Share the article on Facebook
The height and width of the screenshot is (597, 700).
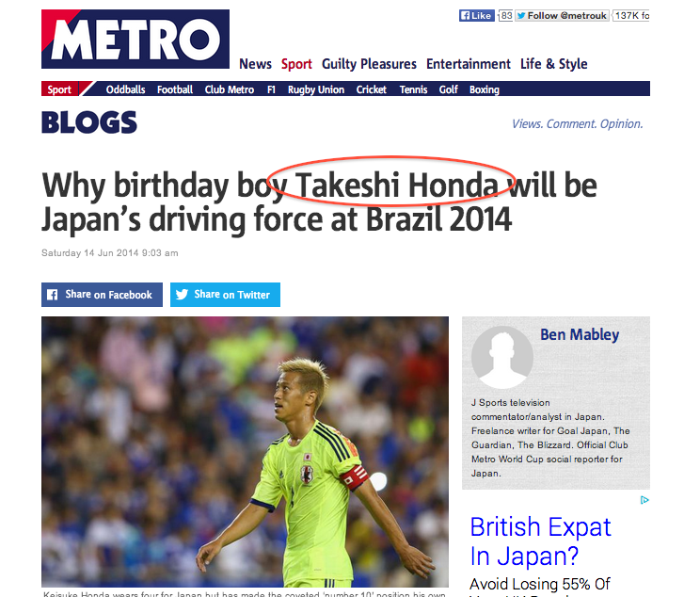(102, 295)
